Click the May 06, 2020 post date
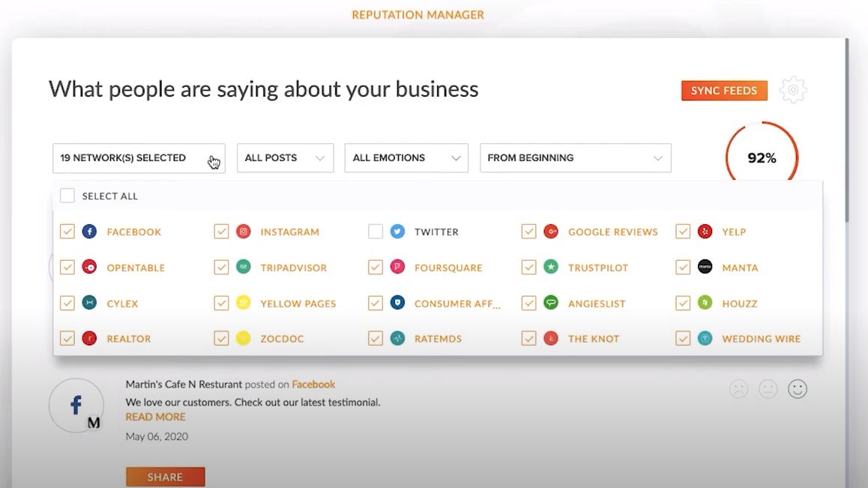The height and width of the screenshot is (488, 868). pos(157,436)
